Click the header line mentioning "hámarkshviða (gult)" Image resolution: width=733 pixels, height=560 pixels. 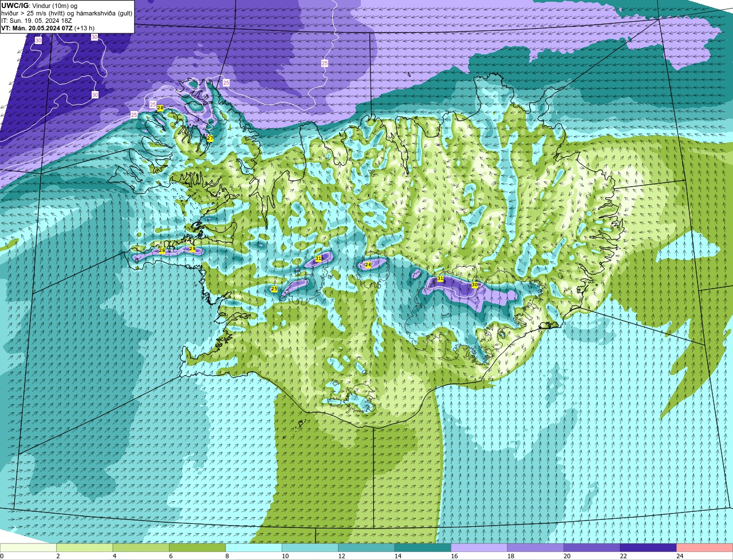66,13
